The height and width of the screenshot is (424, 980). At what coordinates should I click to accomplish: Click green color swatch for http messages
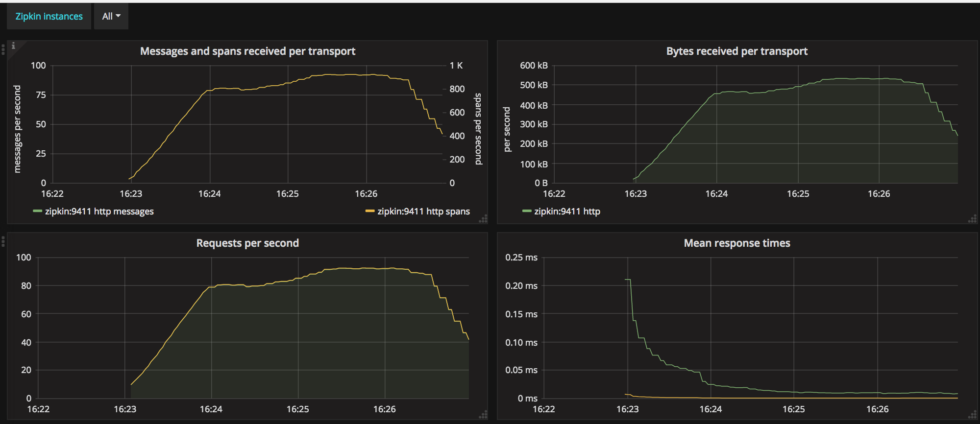click(37, 212)
